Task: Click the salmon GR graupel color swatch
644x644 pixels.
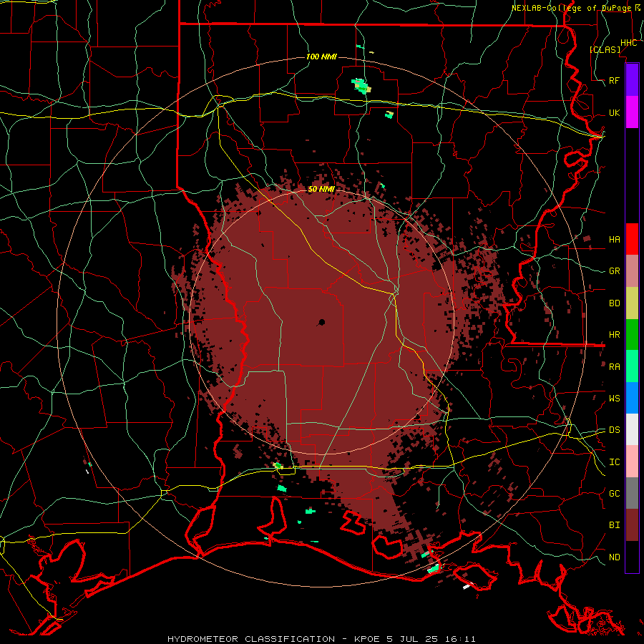Action: point(632,271)
